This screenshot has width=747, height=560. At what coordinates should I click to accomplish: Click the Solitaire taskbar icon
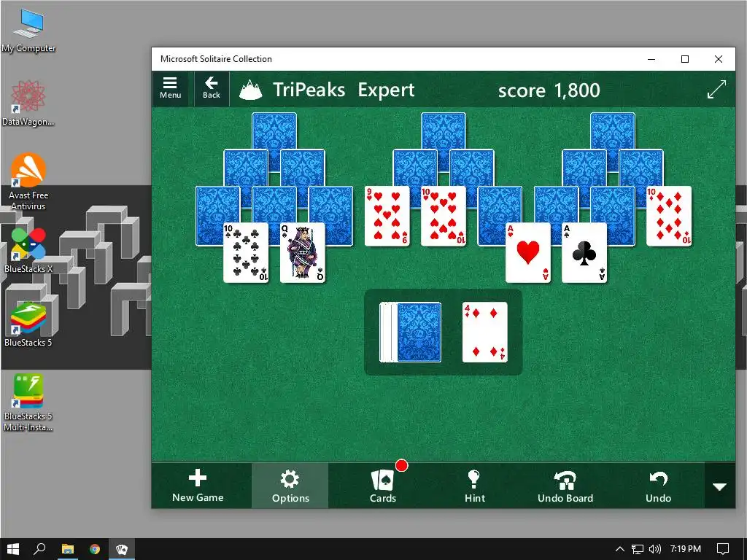[x=122, y=549]
